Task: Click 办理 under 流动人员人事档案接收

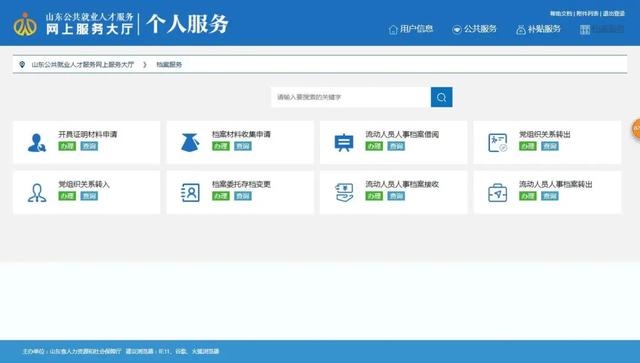Action: coord(374,196)
